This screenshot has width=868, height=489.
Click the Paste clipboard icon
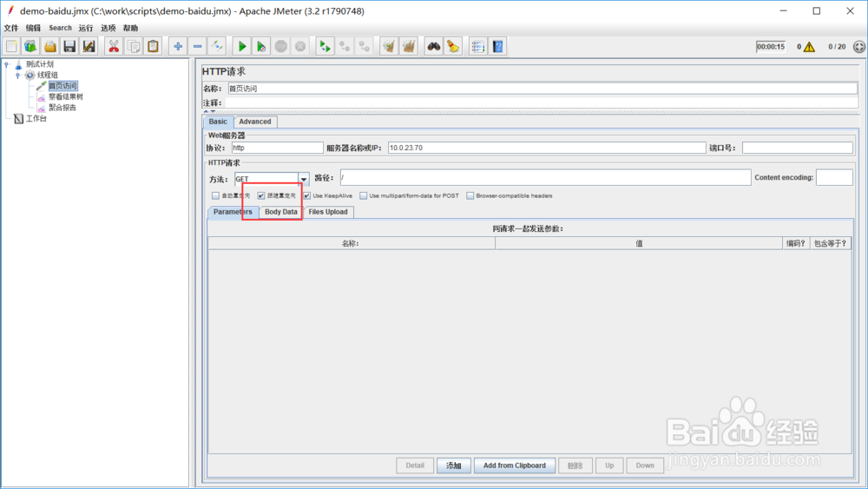153,47
